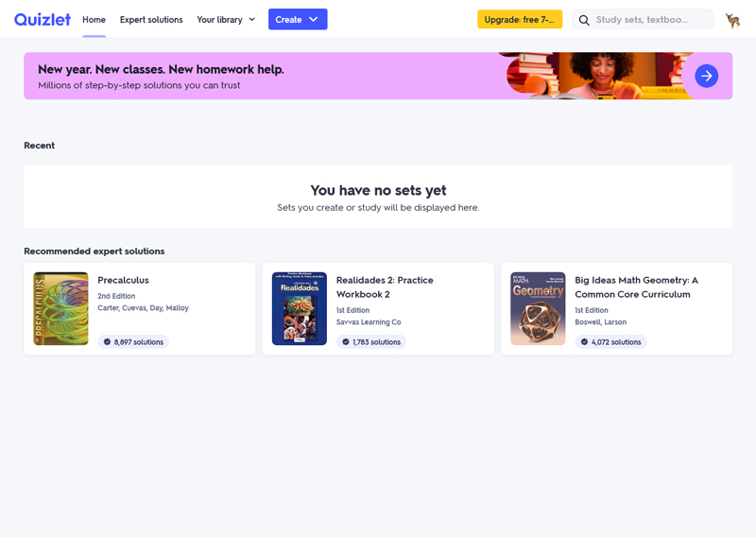Viewport: 756px width, 537px height.
Task: Open the Big Ideas Geometry book cover
Action: [x=538, y=309]
